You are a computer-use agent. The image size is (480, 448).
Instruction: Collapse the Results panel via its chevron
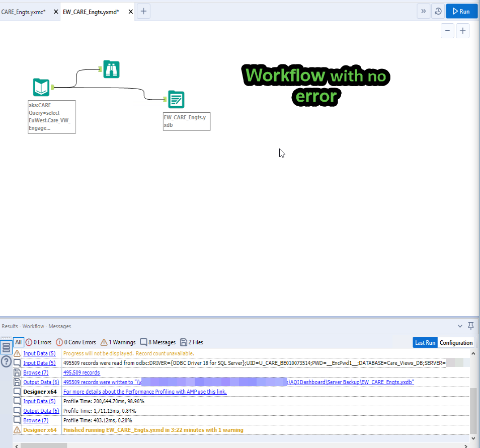pyautogui.click(x=459, y=326)
